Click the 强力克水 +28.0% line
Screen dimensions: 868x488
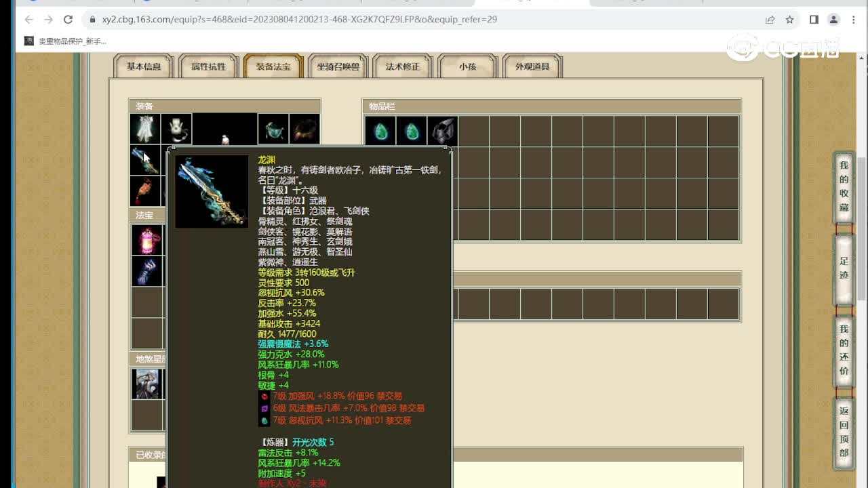coord(291,354)
